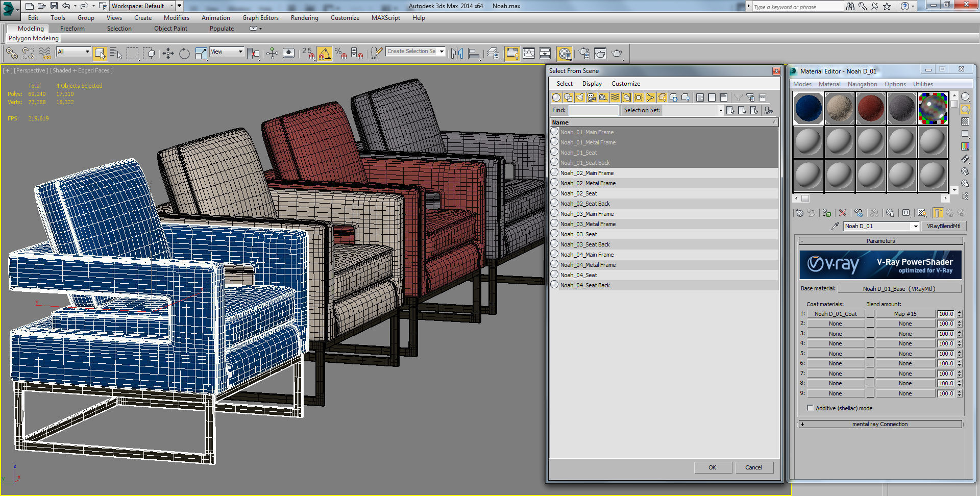Enable Additive (shellac) mode checkbox
Screen dimensions: 980x496
tap(810, 408)
